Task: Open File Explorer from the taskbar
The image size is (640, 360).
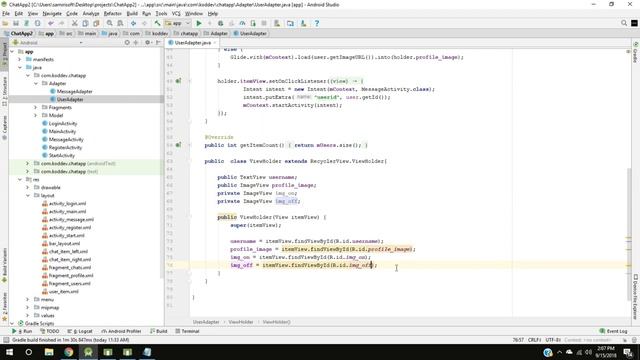Action: (x=49, y=352)
